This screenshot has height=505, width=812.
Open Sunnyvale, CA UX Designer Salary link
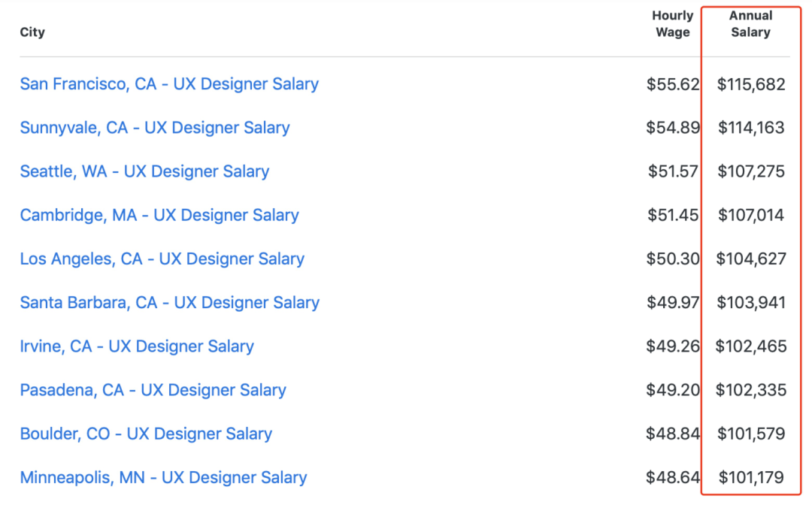155,128
